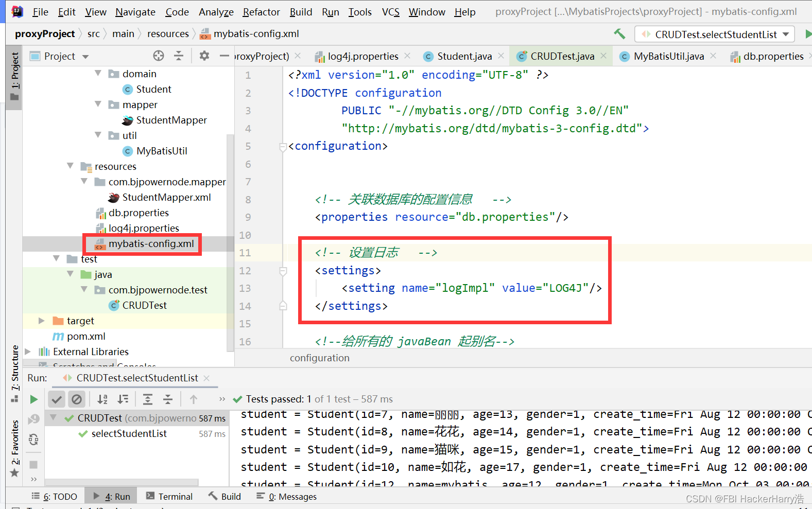Open the Terminal tool window
This screenshot has height=509, width=812.
tap(169, 496)
